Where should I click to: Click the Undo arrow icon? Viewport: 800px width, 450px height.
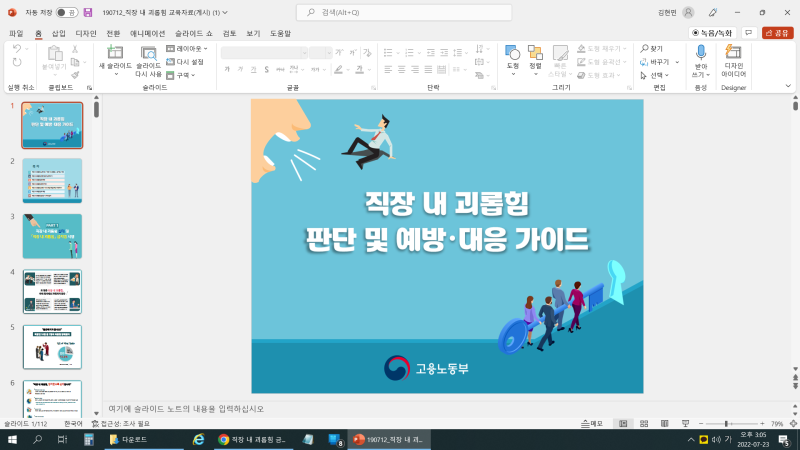[x=17, y=49]
